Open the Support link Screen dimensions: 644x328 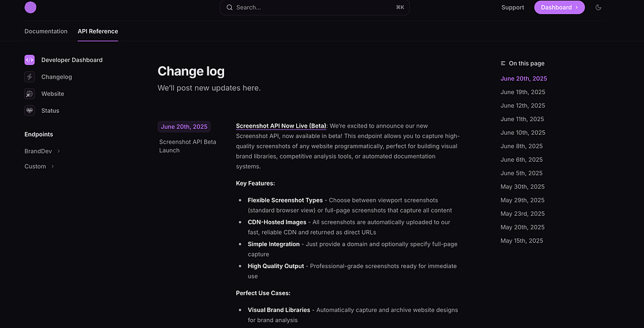pyautogui.click(x=513, y=8)
